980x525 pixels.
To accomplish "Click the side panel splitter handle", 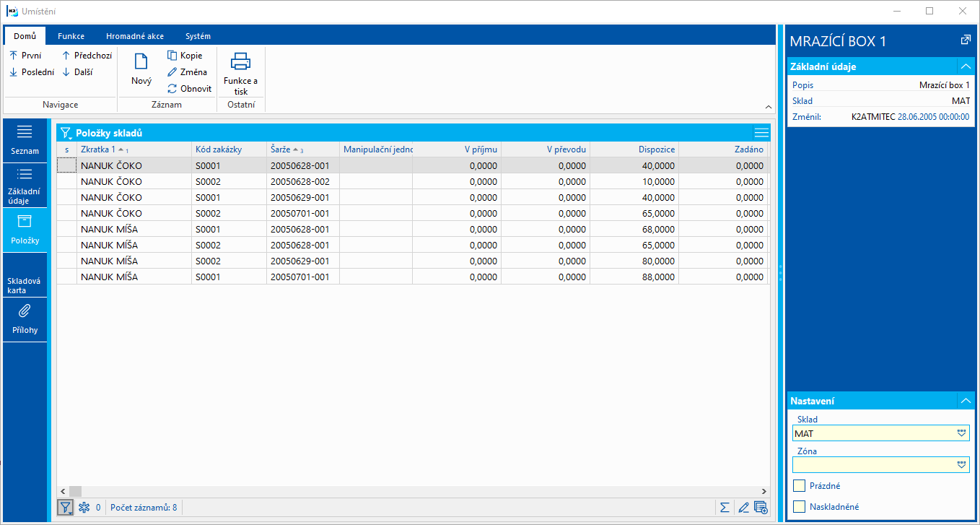I will (x=780, y=272).
